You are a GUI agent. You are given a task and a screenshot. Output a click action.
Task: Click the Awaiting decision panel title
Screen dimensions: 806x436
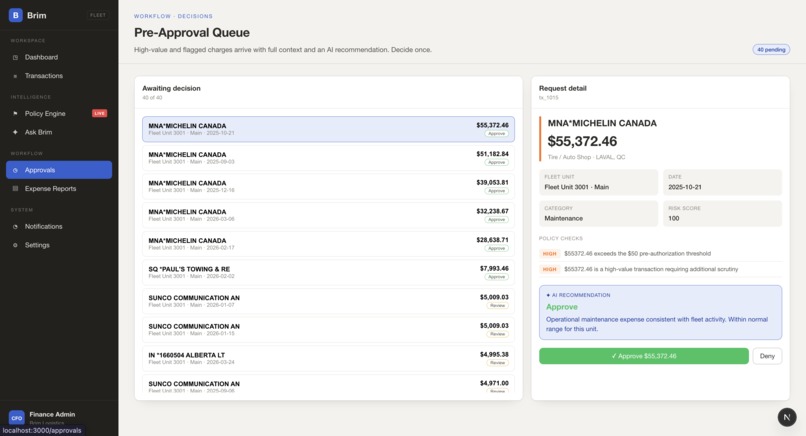click(x=171, y=88)
